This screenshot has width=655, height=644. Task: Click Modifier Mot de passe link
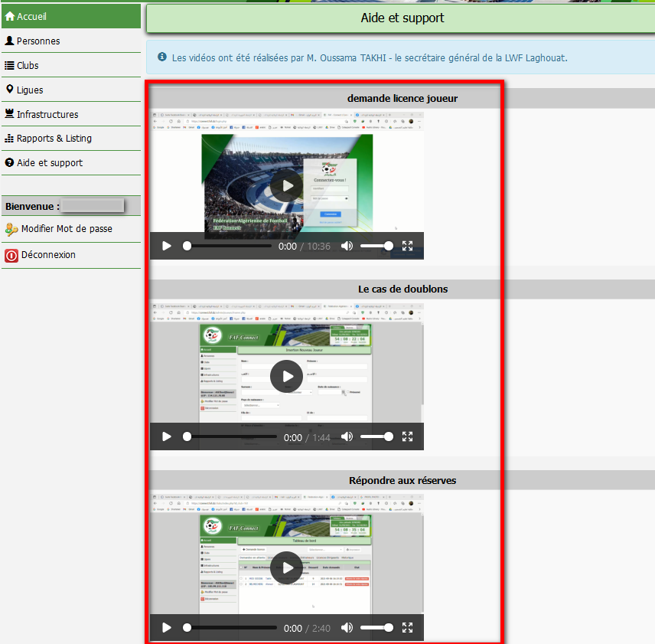coord(66,229)
